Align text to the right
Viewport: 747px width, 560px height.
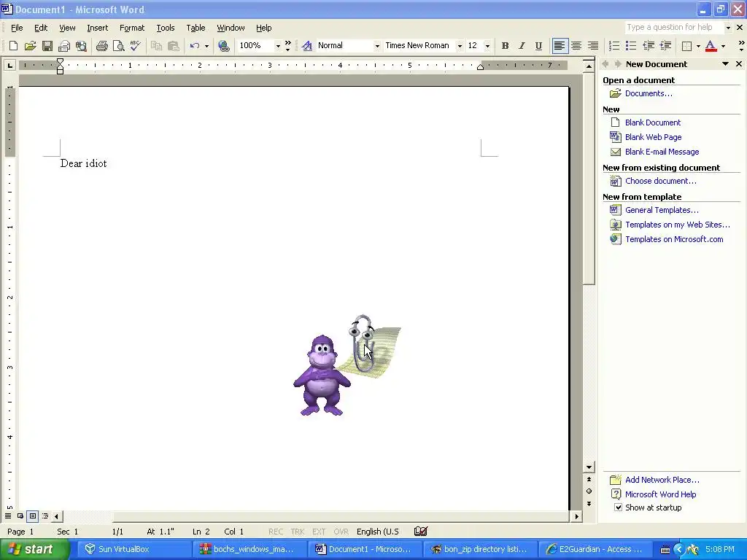click(x=592, y=46)
